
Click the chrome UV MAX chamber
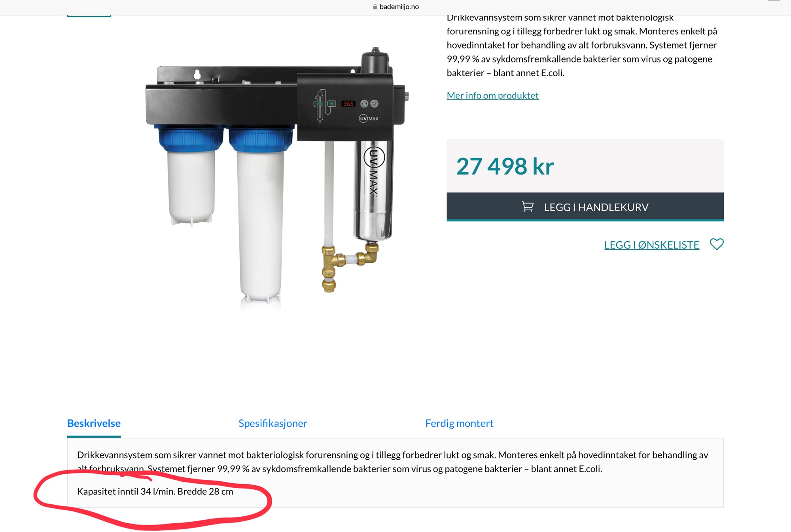(374, 190)
